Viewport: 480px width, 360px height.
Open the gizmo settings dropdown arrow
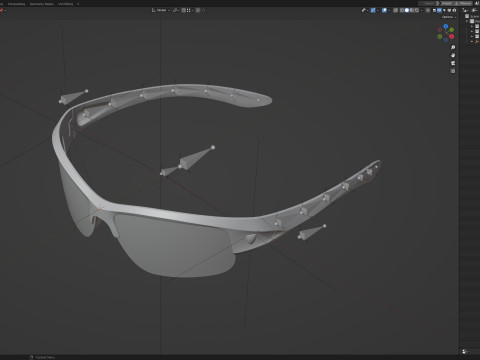(x=378, y=10)
